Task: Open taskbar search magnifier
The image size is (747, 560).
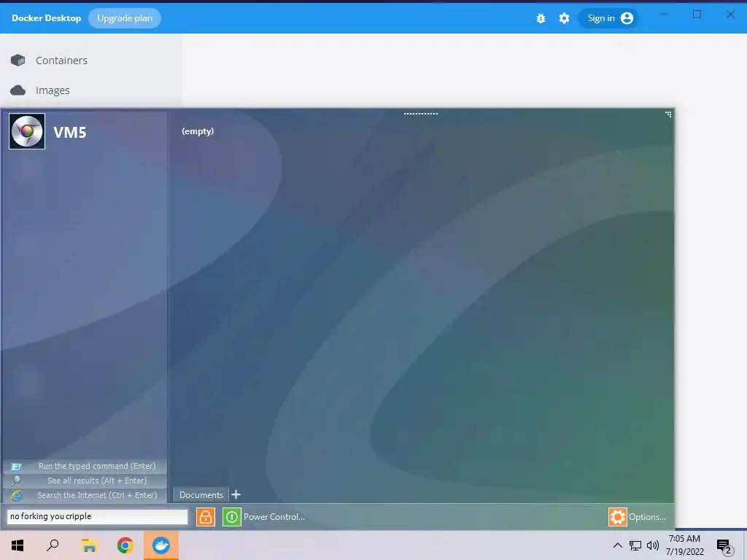Action: [x=53, y=545]
